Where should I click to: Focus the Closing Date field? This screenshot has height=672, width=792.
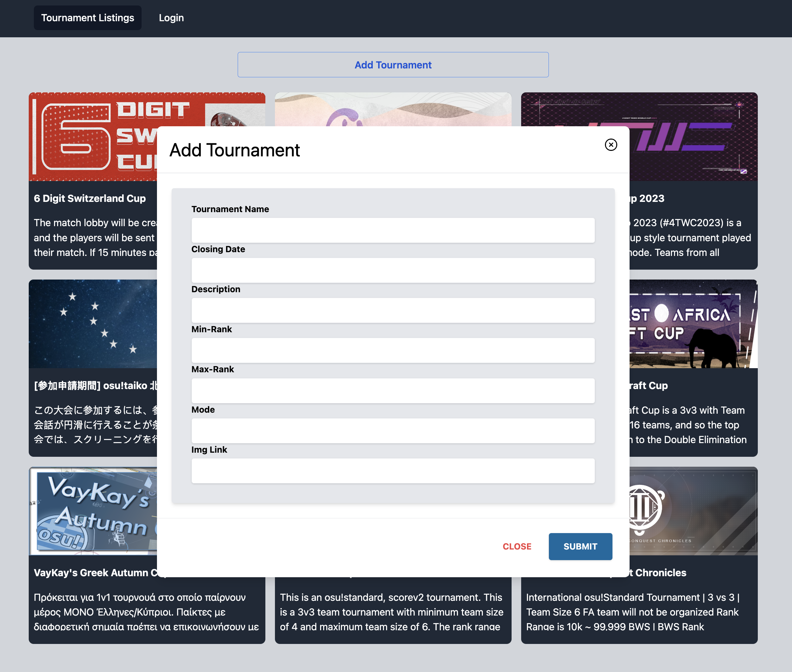tap(393, 270)
